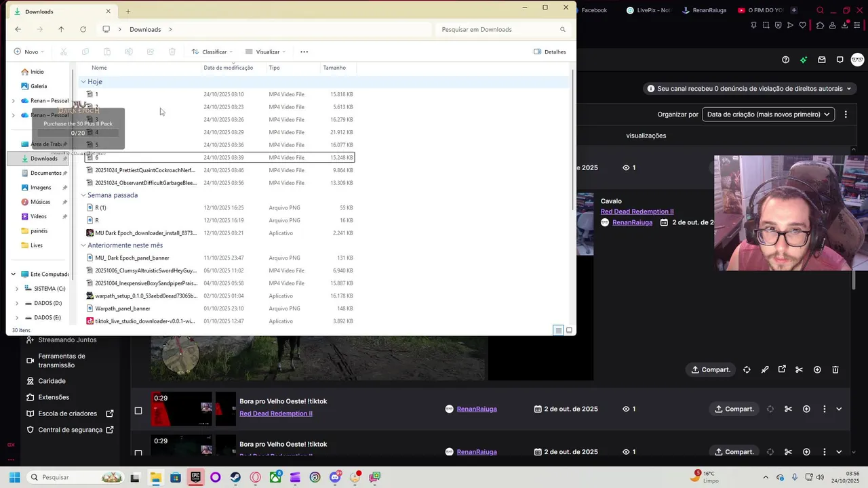This screenshot has height=488, width=868.
Task: Click the browser tab search magnifier
Action: coord(820,10)
